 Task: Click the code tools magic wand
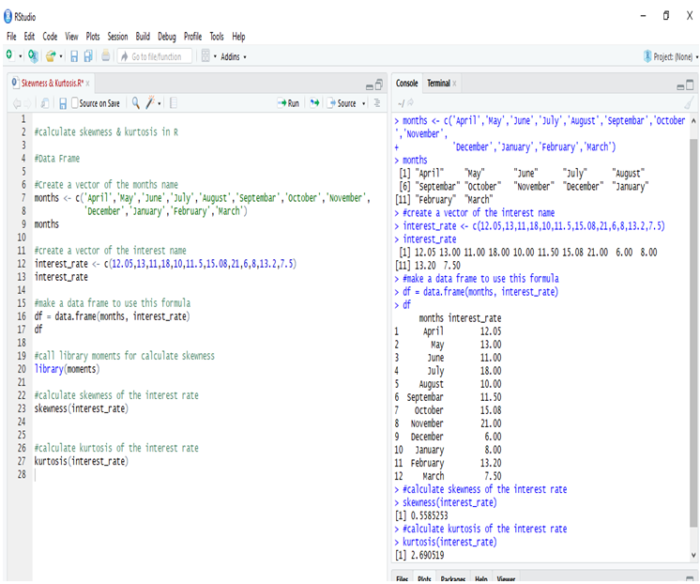(150, 103)
